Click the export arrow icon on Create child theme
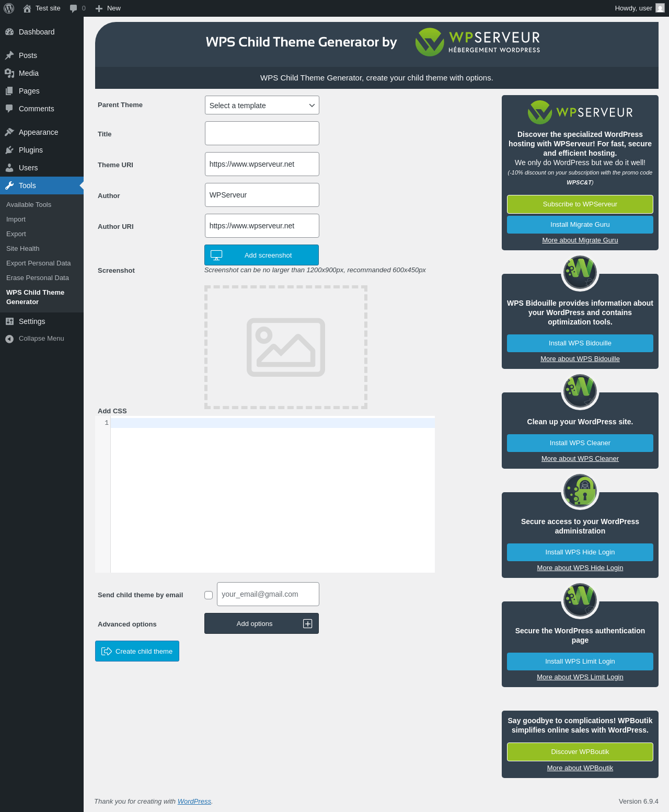 (x=107, y=651)
